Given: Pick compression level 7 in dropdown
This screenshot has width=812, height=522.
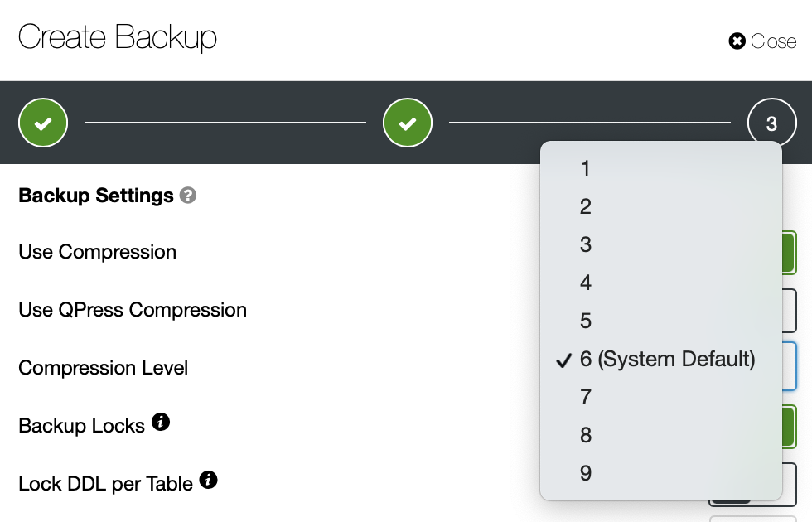Looking at the screenshot, I should [661, 397].
